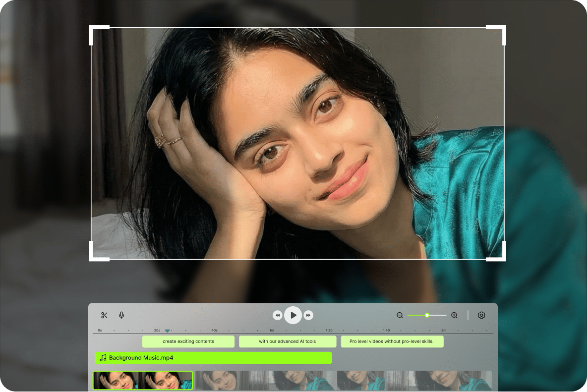Click the 1m mark on the timeline ruler

pos(272,330)
